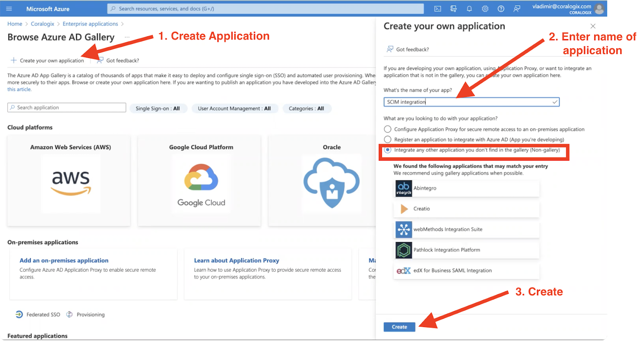The height and width of the screenshot is (344, 644).
Task: Click Create your own application
Action: [x=52, y=61]
